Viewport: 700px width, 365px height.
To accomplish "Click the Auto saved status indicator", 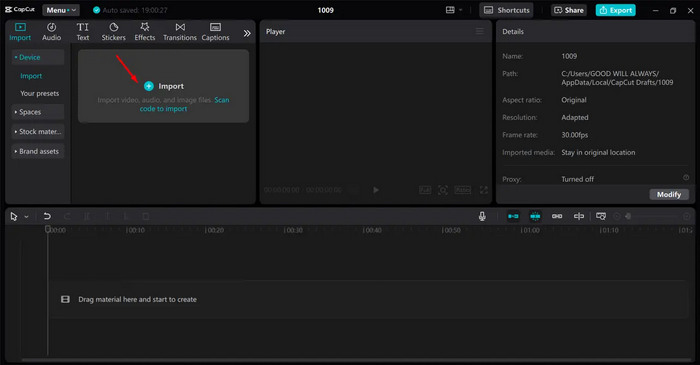I will click(130, 10).
